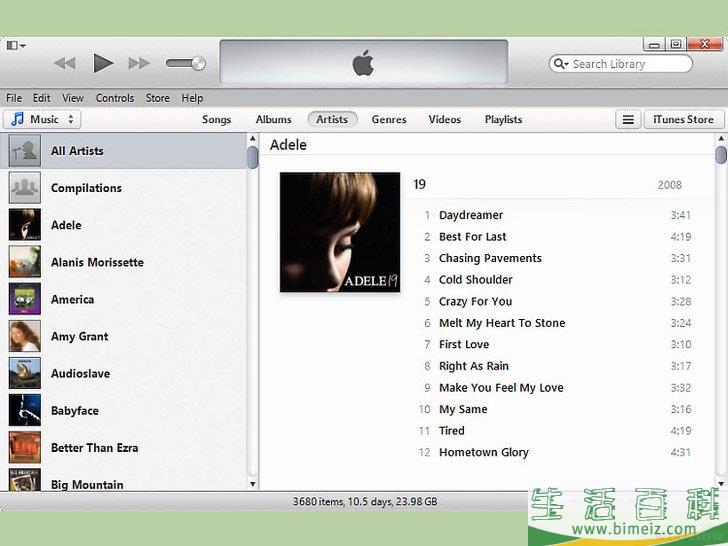Screen dimensions: 728x546
Task: Click the album pane scrollbar thumb
Action: pos(721,155)
